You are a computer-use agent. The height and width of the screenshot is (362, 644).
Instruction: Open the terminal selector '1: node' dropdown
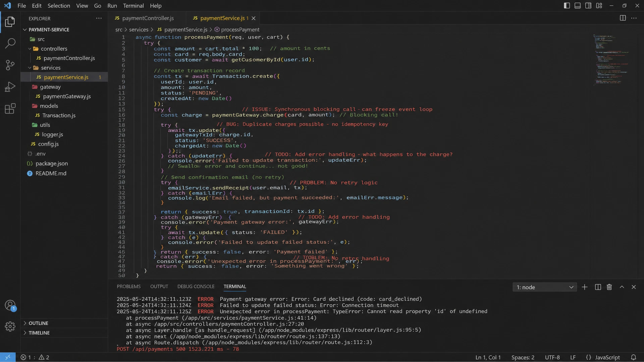[x=545, y=287]
